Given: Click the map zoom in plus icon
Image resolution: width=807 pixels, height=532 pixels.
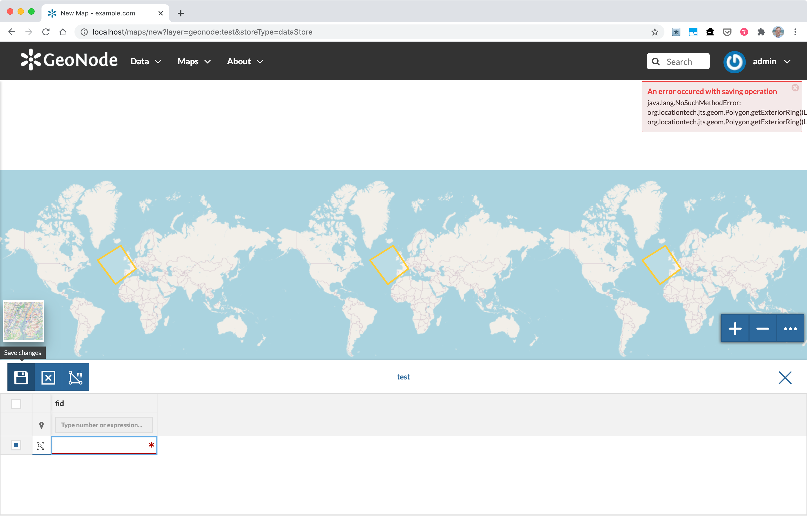Looking at the screenshot, I should click(735, 328).
